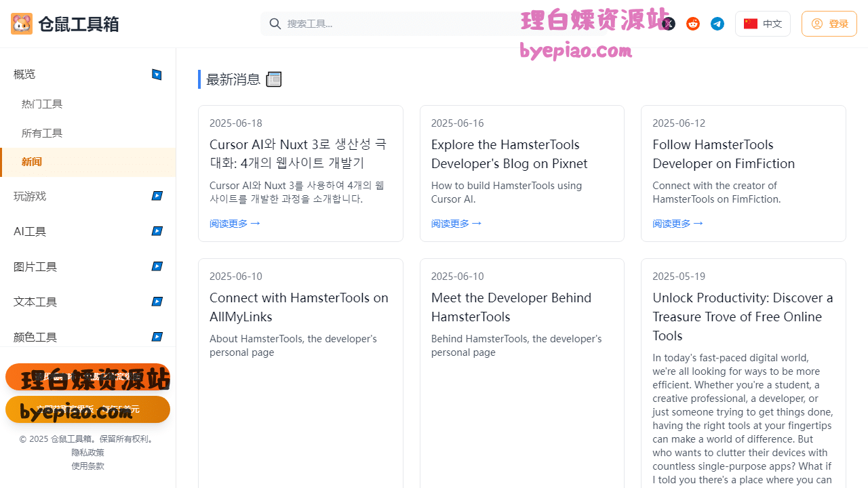Click 'How to build HamsterTools using Cursor AI.'
Image resolution: width=868 pixels, height=488 pixels.
click(x=507, y=192)
